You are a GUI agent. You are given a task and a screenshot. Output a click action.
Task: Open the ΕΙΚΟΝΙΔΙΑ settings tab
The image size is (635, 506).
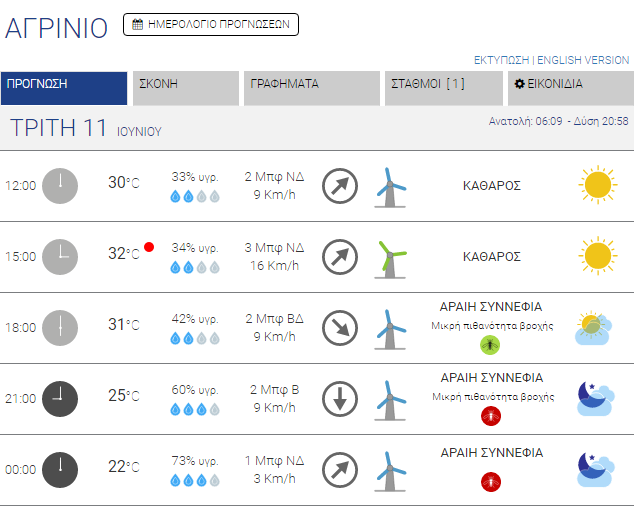click(568, 88)
